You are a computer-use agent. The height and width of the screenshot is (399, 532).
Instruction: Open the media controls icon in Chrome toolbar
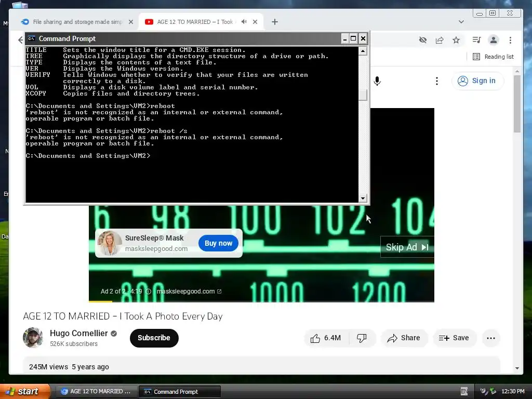pyautogui.click(x=477, y=40)
